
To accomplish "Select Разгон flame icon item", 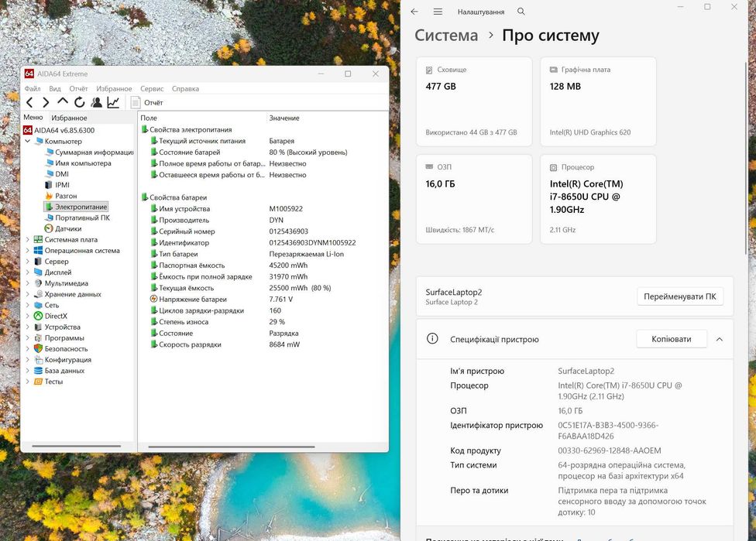I will click(60, 196).
